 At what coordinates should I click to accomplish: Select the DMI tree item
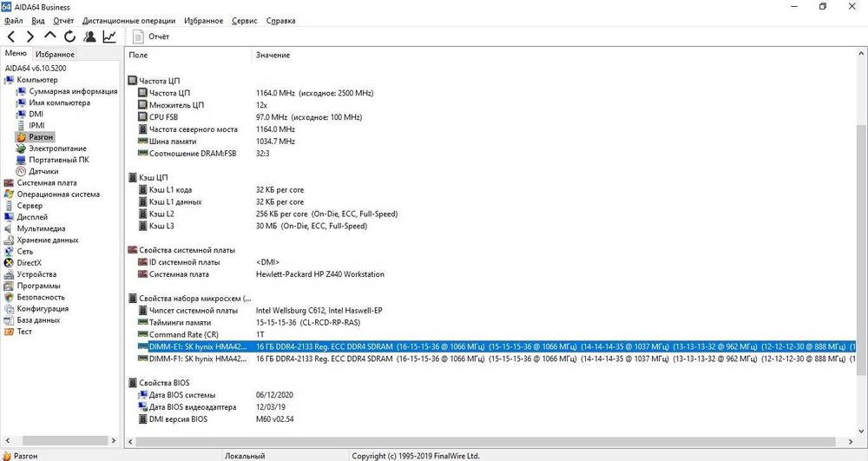pos(36,114)
